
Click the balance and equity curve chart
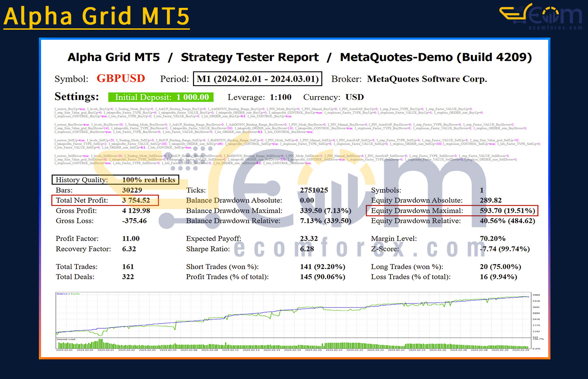point(293,315)
